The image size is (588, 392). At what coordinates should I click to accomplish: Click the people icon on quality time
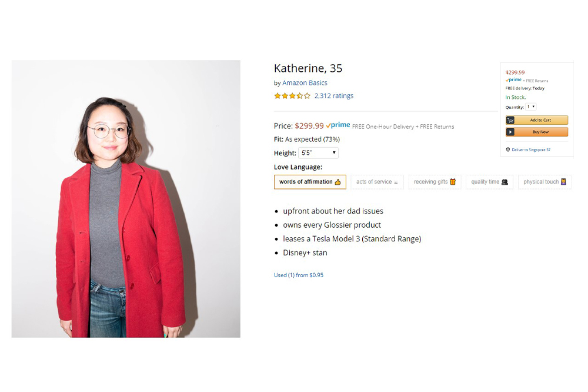coord(505,182)
